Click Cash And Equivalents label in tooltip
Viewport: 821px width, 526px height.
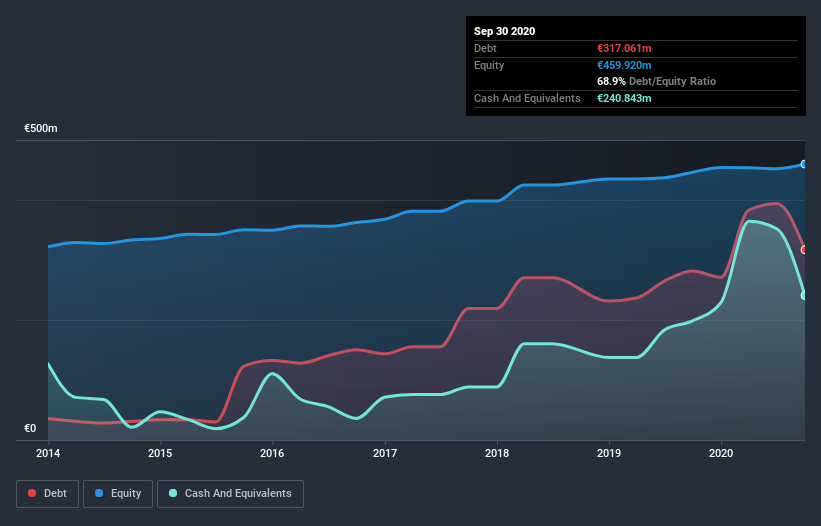pos(527,98)
